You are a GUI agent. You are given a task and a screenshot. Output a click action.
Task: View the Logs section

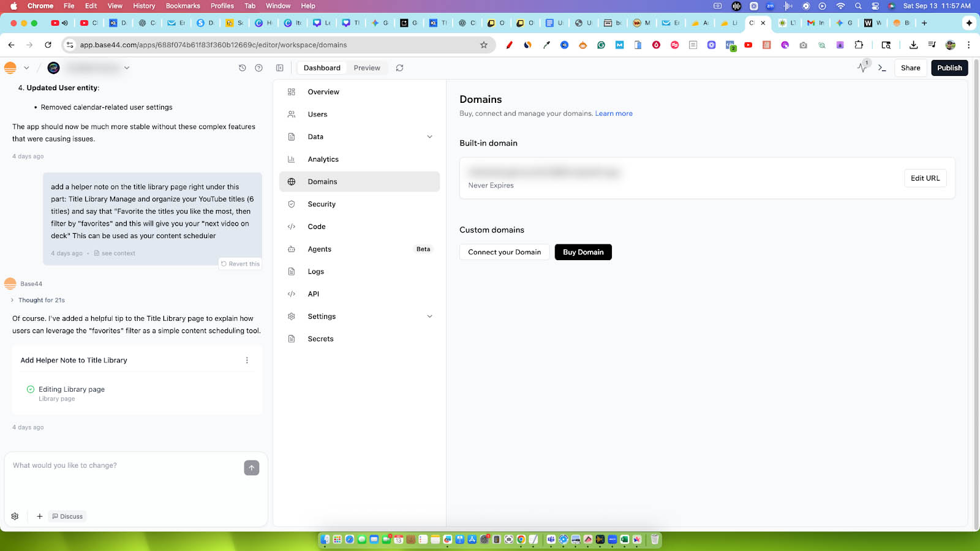pos(315,271)
